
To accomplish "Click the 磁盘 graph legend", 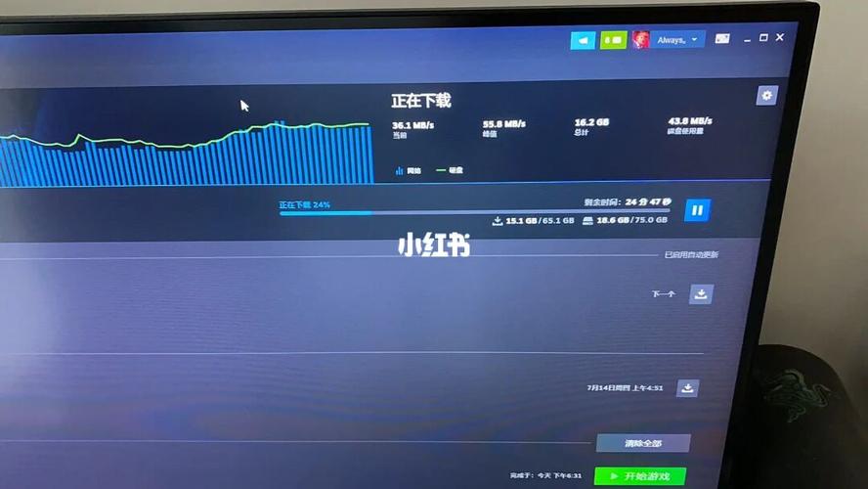I will [450, 170].
